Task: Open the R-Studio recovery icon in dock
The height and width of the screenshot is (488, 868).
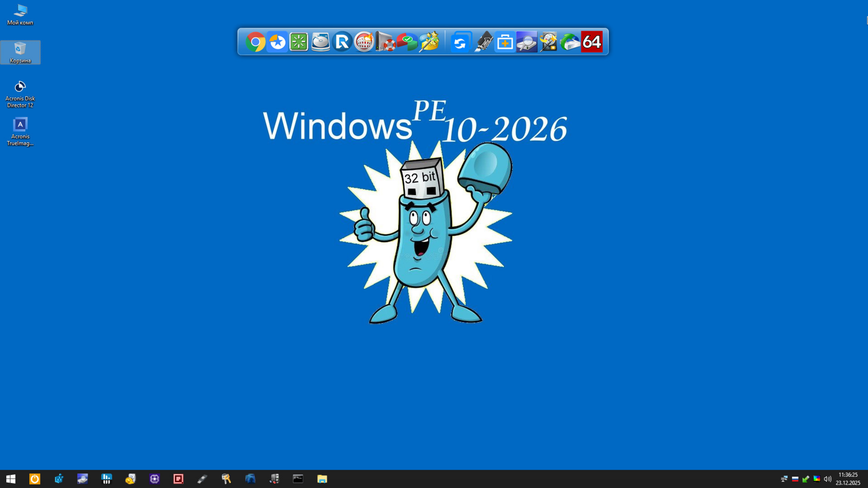Action: (x=342, y=42)
